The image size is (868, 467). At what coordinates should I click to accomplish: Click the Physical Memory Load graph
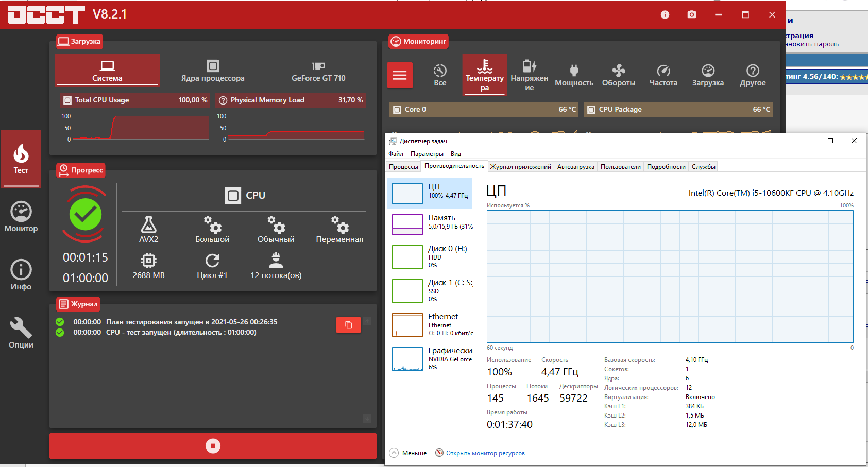coord(296,128)
